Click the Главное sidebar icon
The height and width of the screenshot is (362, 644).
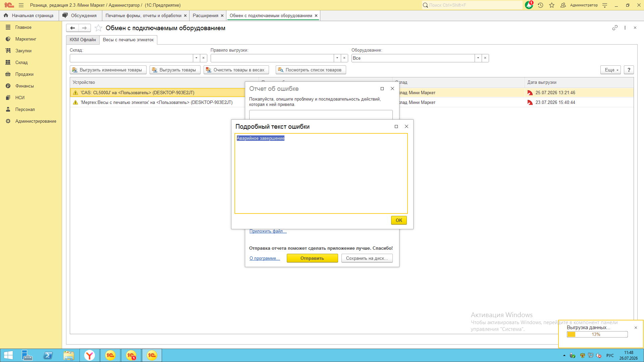pos(8,27)
